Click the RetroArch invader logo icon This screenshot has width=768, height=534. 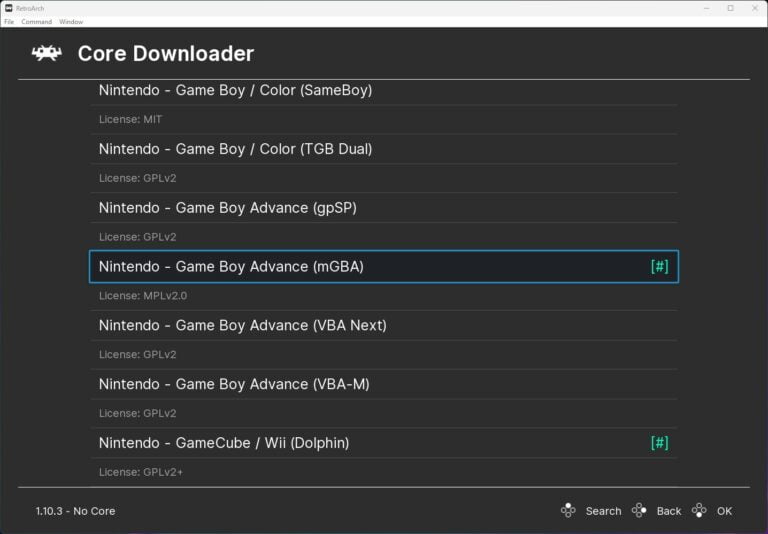(x=46, y=54)
